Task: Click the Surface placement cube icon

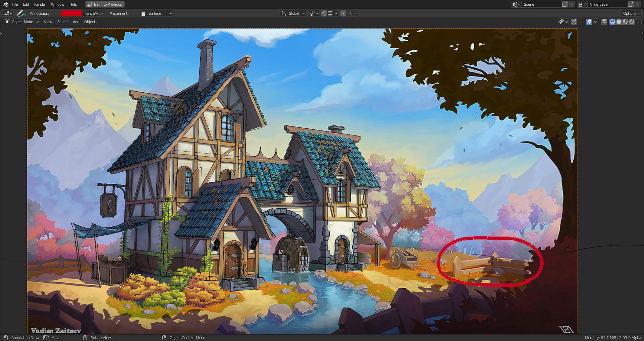Action: coord(144,13)
